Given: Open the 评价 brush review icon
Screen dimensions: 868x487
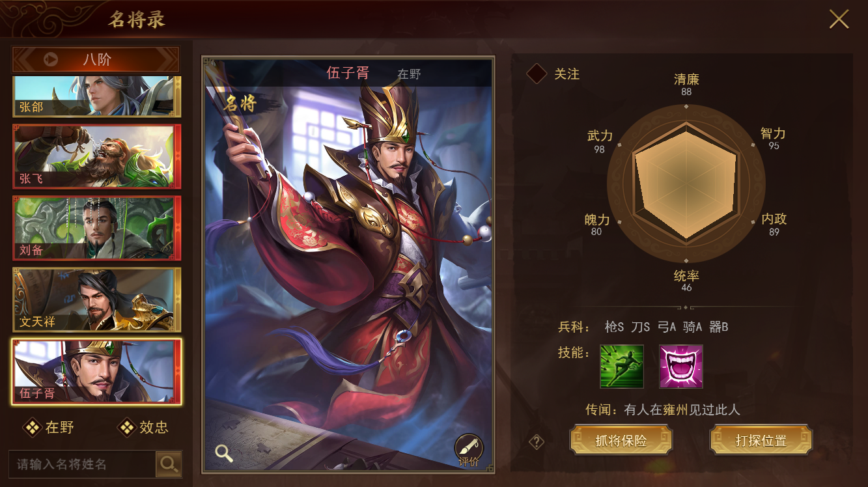Looking at the screenshot, I should click(469, 451).
